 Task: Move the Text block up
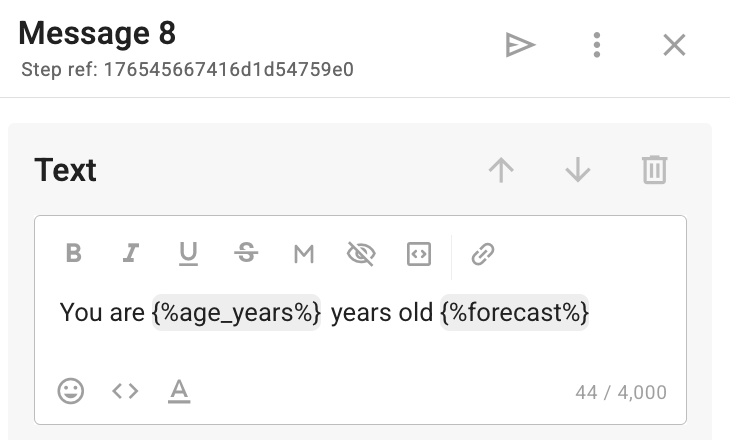(x=501, y=170)
